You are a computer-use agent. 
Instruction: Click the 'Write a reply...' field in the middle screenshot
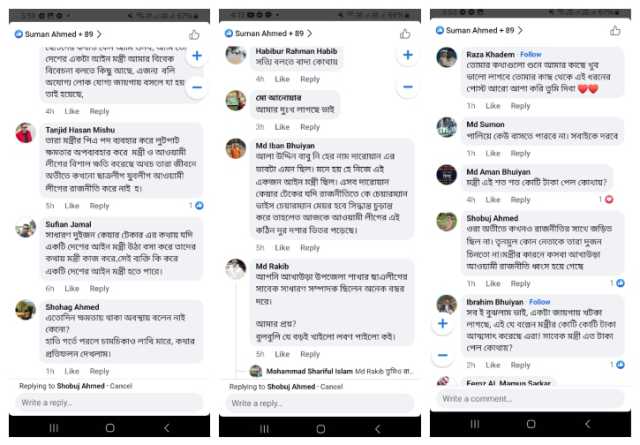(x=320, y=403)
